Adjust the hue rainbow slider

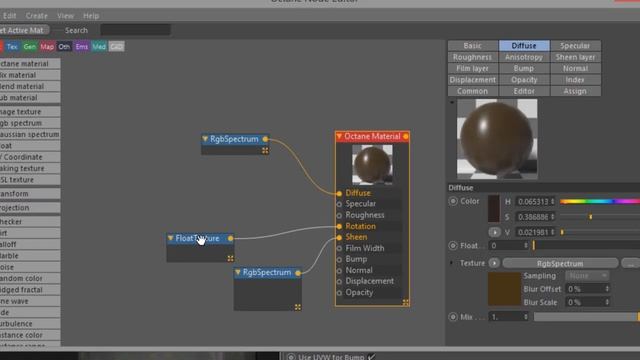[x=600, y=201]
